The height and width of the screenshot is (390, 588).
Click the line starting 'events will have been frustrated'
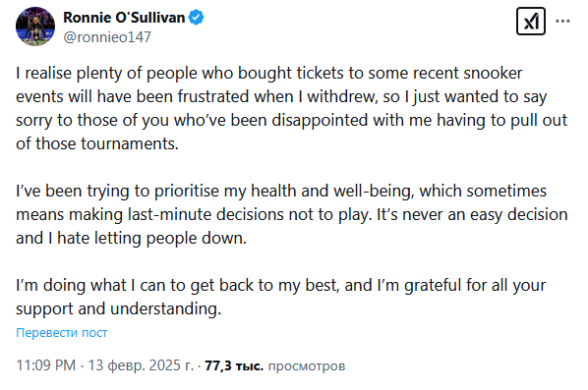tap(281, 96)
